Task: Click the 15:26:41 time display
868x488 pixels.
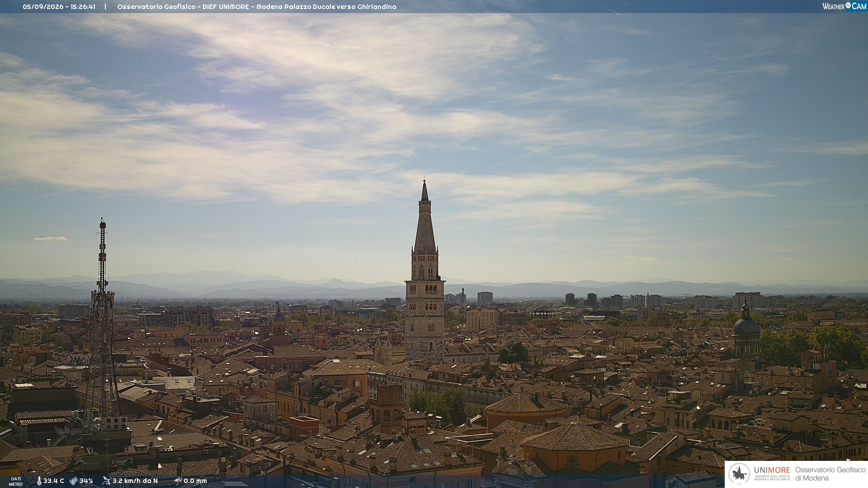Action: click(83, 7)
